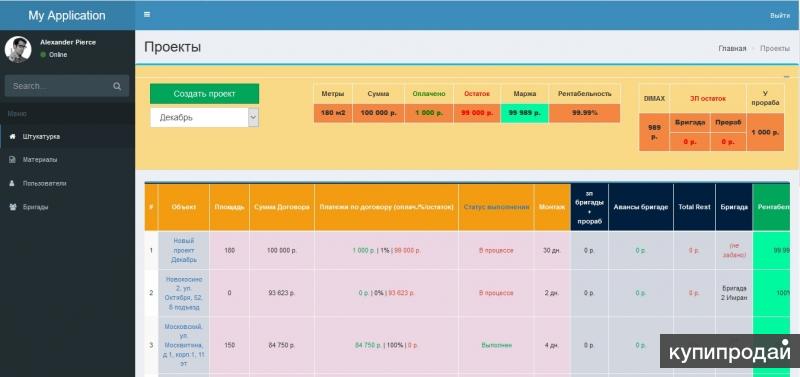The height and width of the screenshot is (377, 800).
Task: Click 30 дн. montage cell
Action: coord(552,250)
